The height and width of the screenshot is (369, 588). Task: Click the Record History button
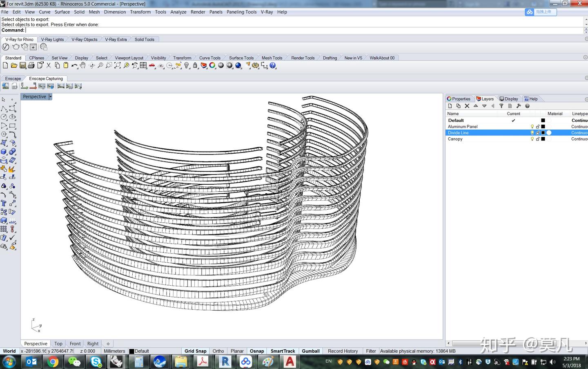343,351
